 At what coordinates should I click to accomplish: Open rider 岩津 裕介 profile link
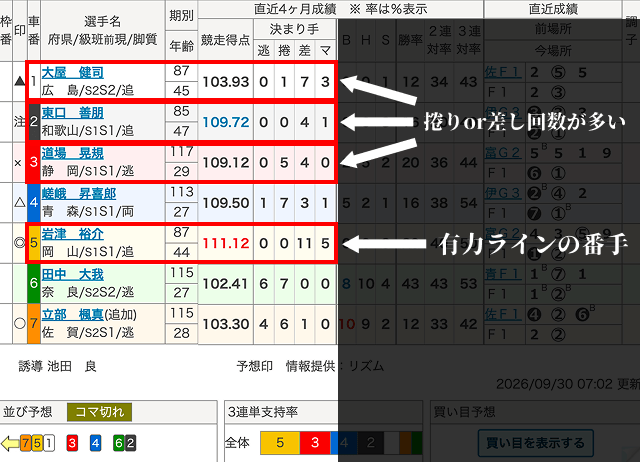coord(73,234)
